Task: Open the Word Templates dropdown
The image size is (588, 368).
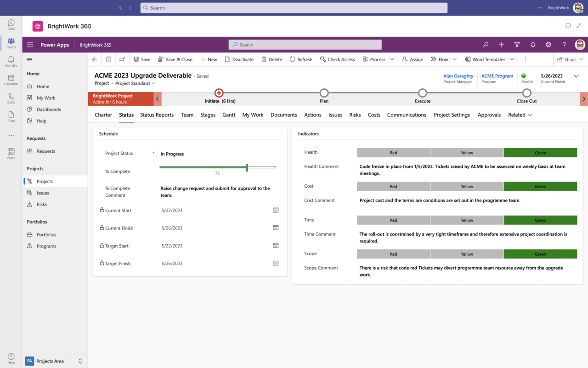Action: (511, 59)
